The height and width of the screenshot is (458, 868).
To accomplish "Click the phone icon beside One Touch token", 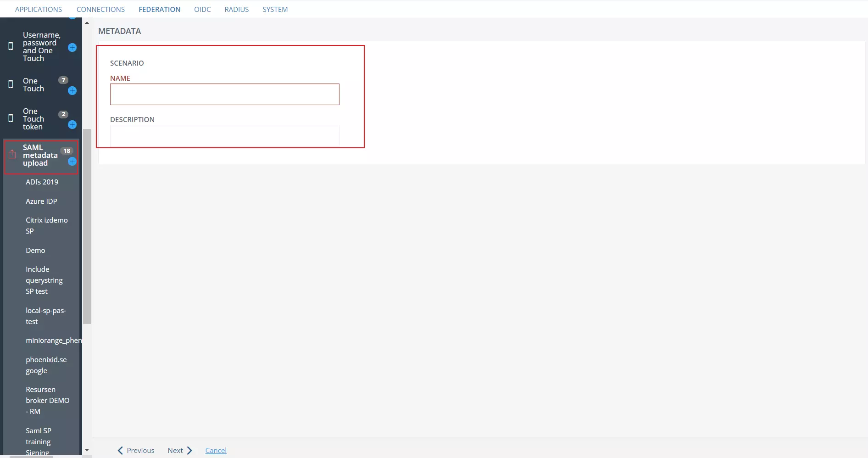I will click(x=11, y=118).
